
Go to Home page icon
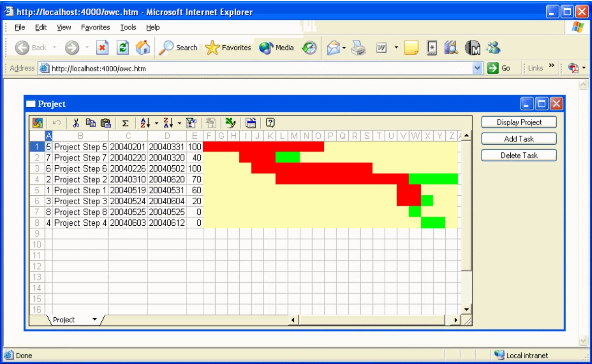pyautogui.click(x=143, y=48)
